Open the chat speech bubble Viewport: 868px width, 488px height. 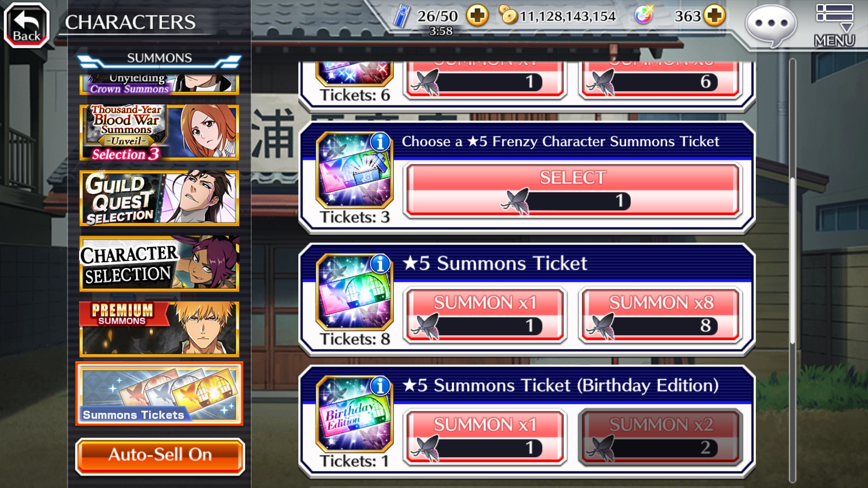[x=771, y=25]
